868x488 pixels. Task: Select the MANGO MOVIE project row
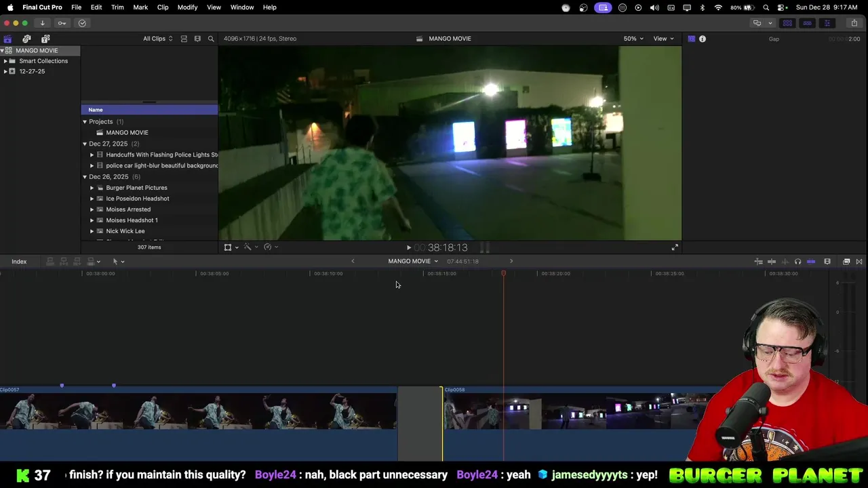click(149, 133)
